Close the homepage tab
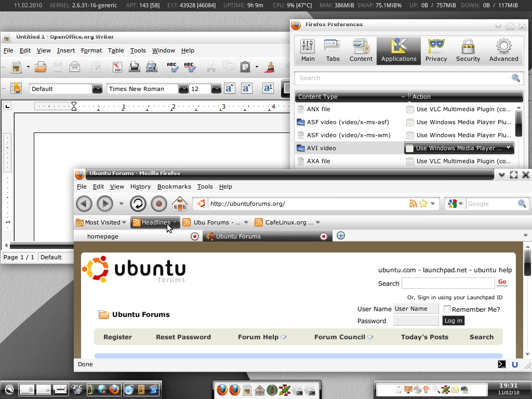The height and width of the screenshot is (399, 532). (195, 236)
